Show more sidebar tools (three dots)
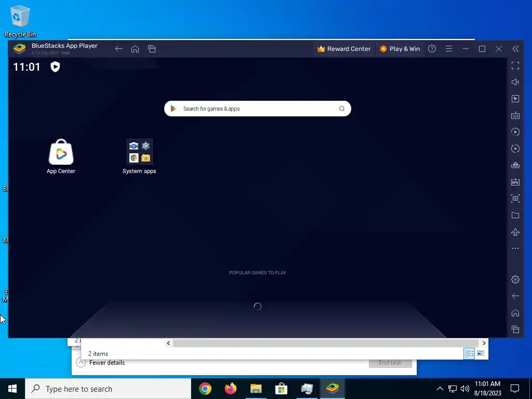The height and width of the screenshot is (399, 532). (x=515, y=248)
